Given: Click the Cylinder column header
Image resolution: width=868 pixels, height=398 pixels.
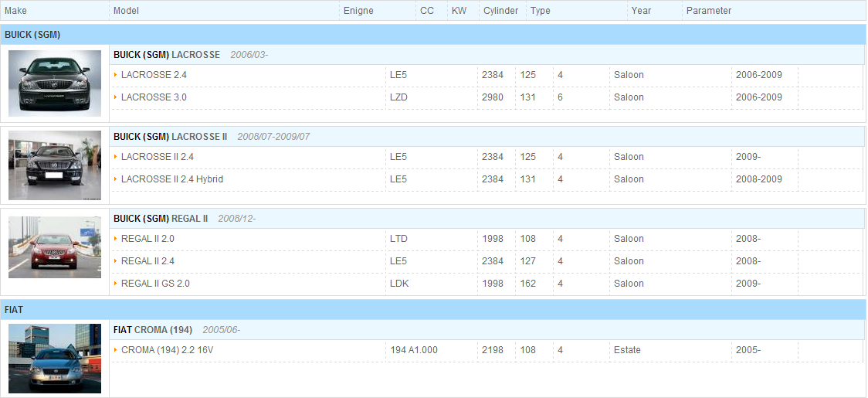Looking at the screenshot, I should (x=501, y=11).
